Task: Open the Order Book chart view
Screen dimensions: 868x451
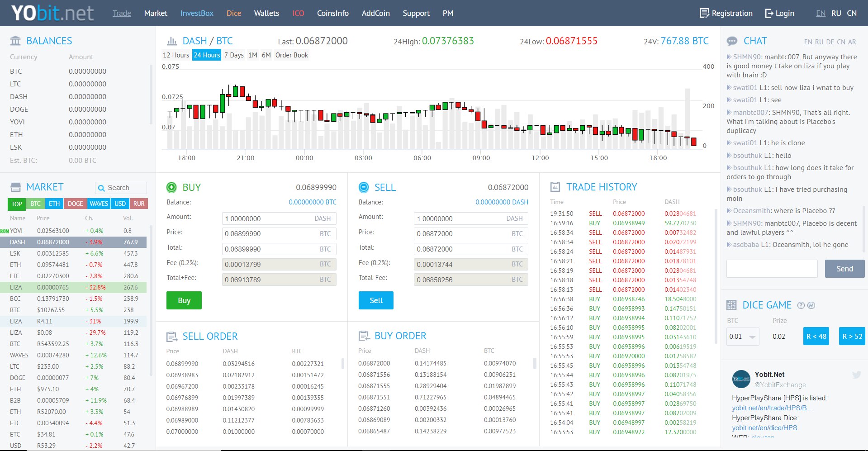Action: click(x=292, y=55)
